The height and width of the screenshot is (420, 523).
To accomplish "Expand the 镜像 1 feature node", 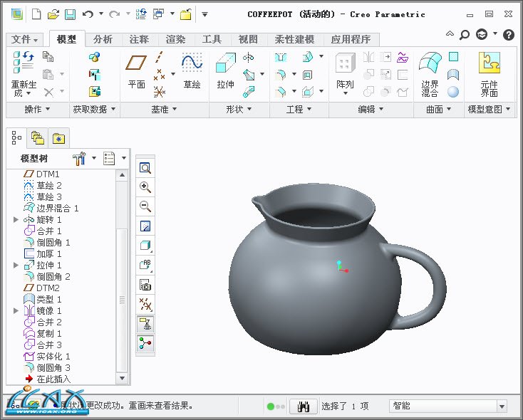I will pyautogui.click(x=16, y=311).
